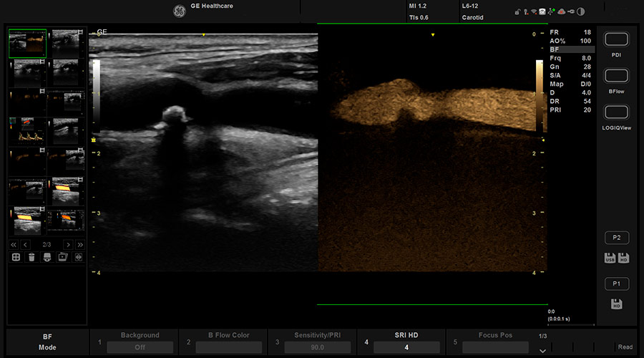
Task: Expand the bottom menu page chevron
Action: [x=542, y=350]
